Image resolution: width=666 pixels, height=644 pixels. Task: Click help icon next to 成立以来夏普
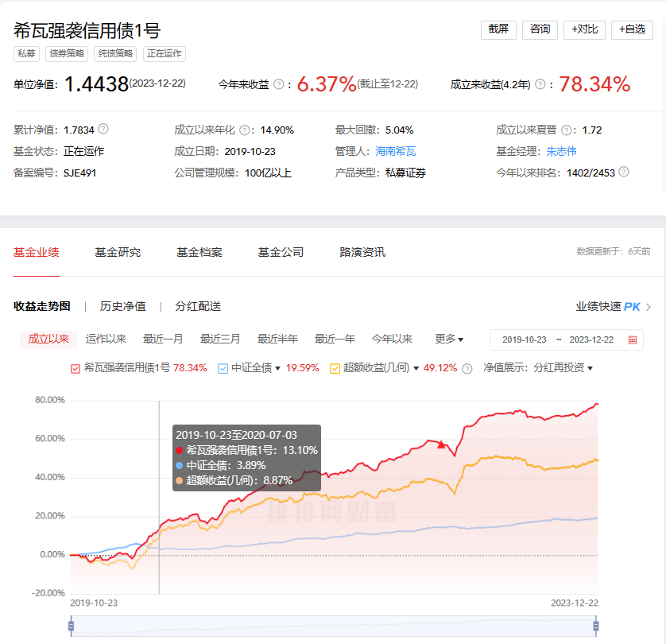(566, 130)
